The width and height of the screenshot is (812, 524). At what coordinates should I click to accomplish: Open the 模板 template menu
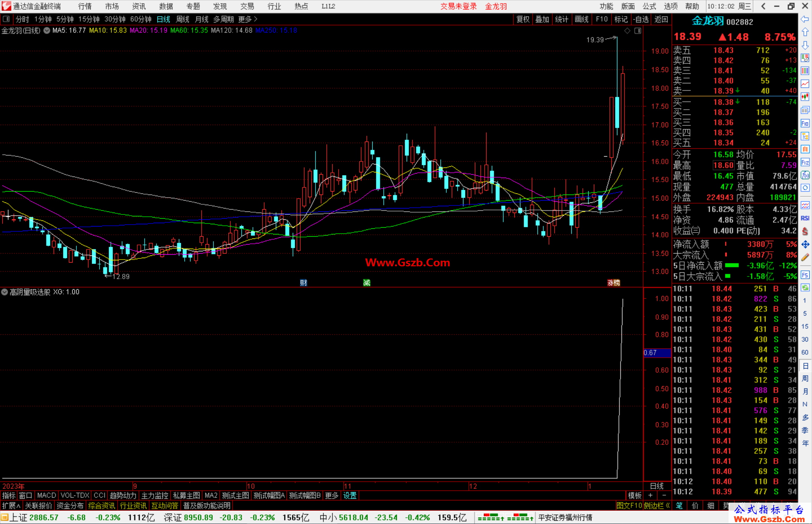pos(635,495)
